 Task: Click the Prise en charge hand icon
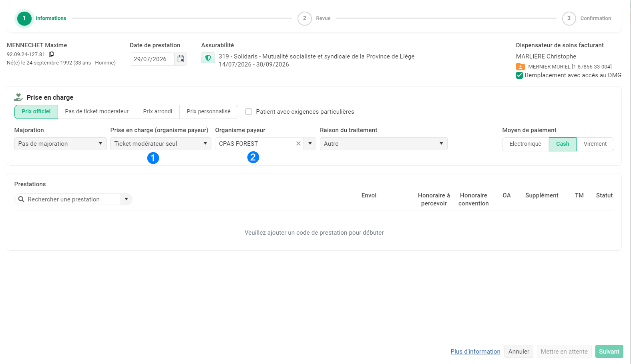pyautogui.click(x=18, y=97)
